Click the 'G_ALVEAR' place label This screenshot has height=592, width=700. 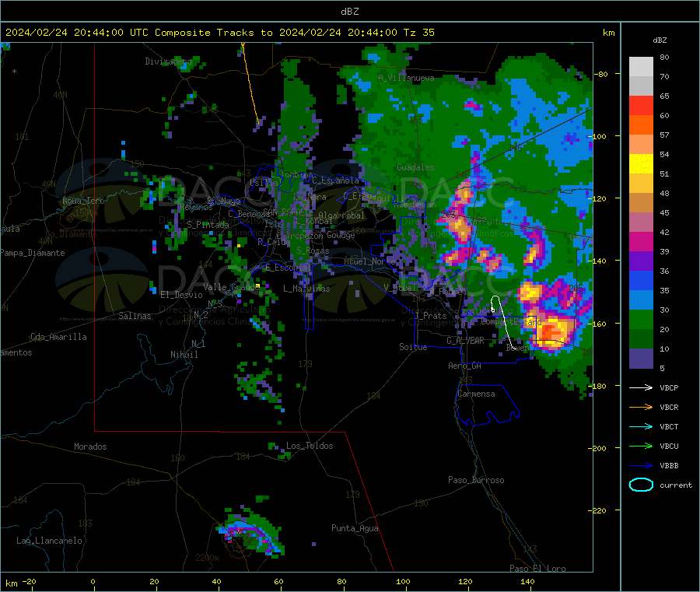[465, 341]
